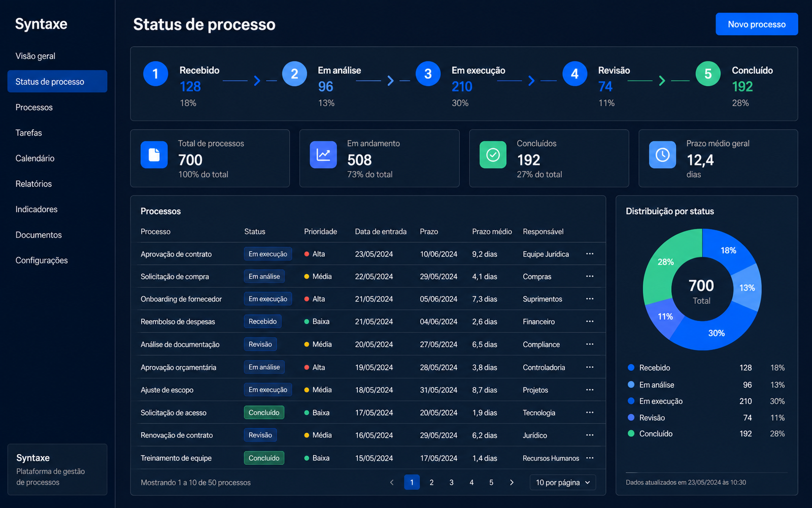Go to page 3
Screen dimensions: 812x508
tap(451, 482)
